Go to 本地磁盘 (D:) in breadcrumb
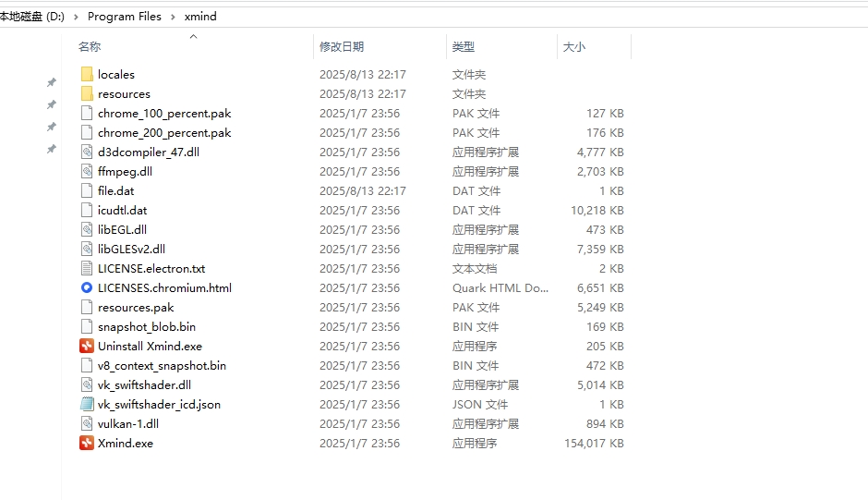The width and height of the screenshot is (868, 500). (x=32, y=17)
